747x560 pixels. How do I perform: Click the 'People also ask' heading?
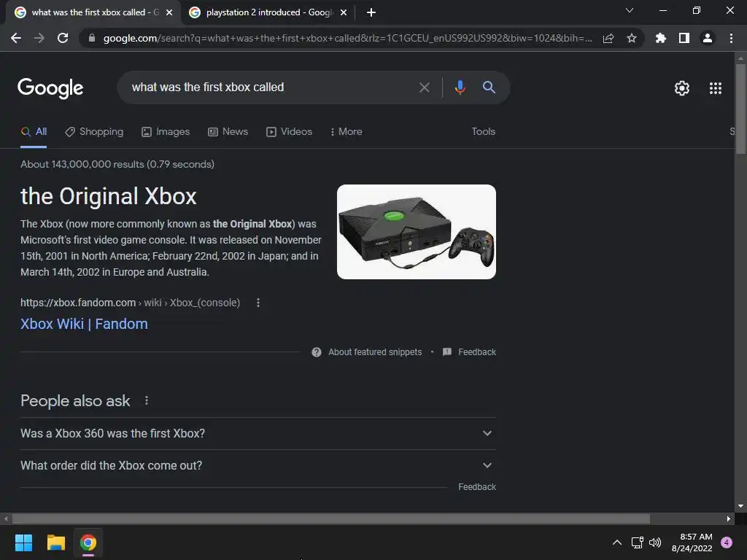75,401
